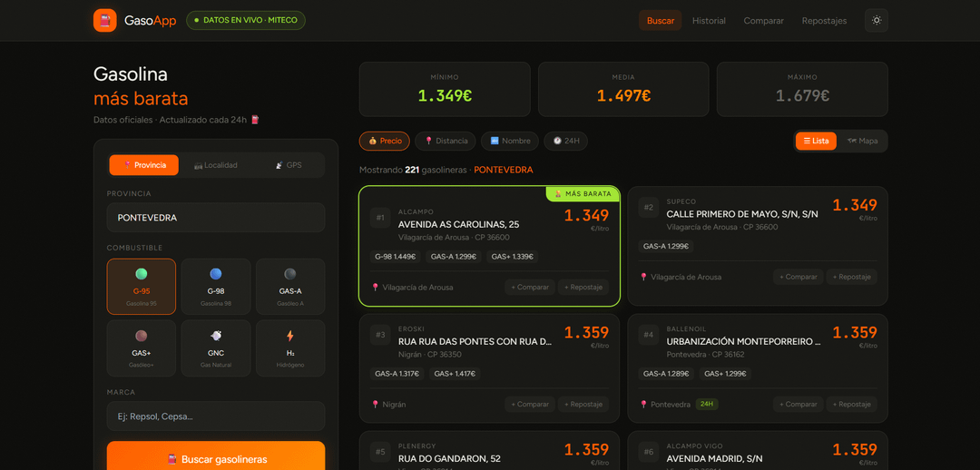Viewport: 980px width, 470px height.
Task: Select the GNC natural gas tile
Action: (216, 348)
